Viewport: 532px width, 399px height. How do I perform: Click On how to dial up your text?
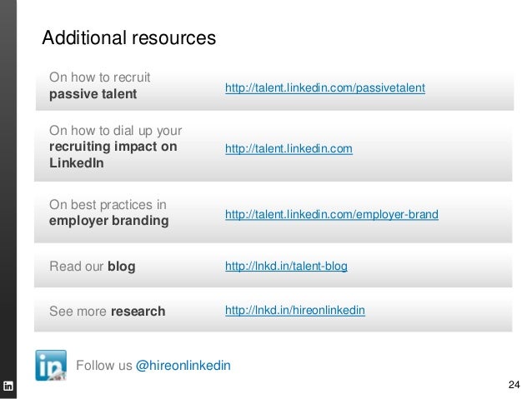pyautogui.click(x=116, y=131)
